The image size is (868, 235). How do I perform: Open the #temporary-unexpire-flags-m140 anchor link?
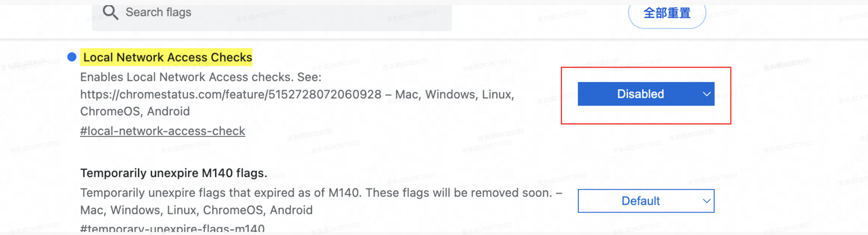point(172,229)
